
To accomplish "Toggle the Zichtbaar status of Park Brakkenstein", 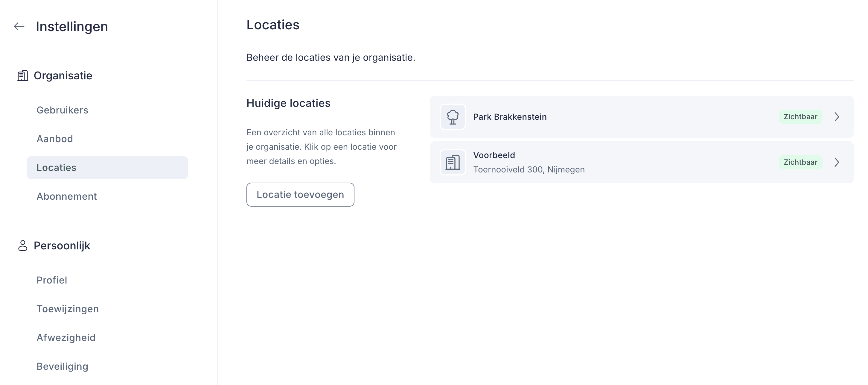I will click(801, 117).
